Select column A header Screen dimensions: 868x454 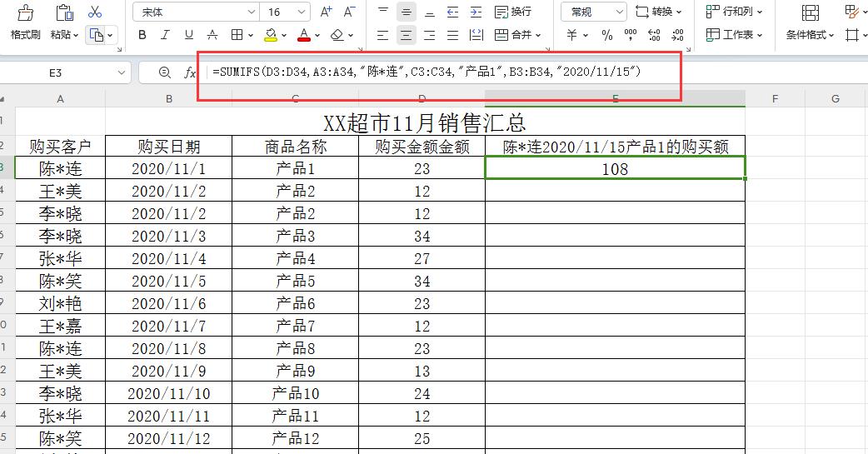point(60,98)
